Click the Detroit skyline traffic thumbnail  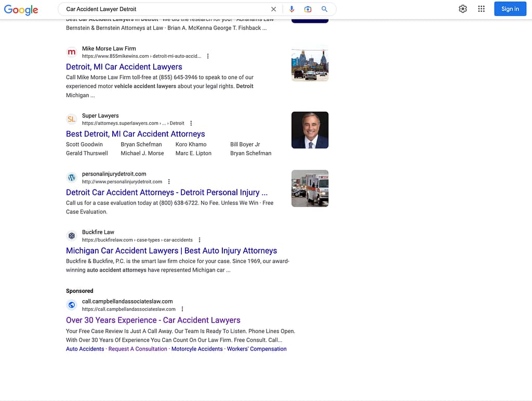tap(310, 63)
